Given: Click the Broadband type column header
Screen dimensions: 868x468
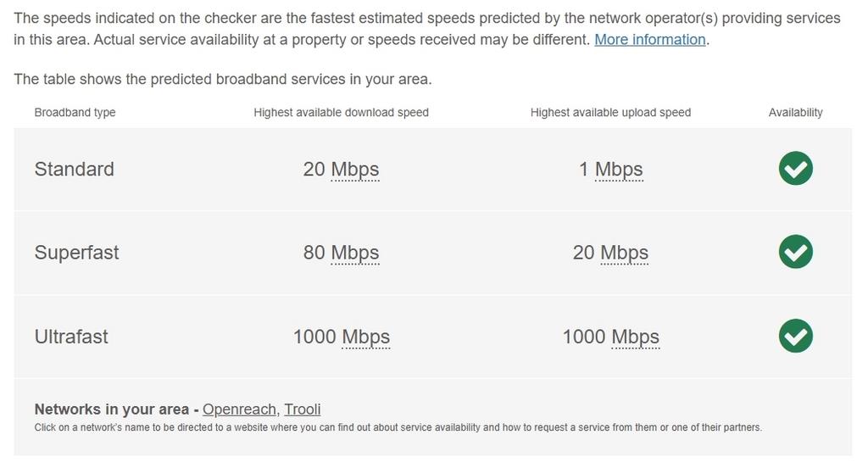Looking at the screenshot, I should 75,113.
